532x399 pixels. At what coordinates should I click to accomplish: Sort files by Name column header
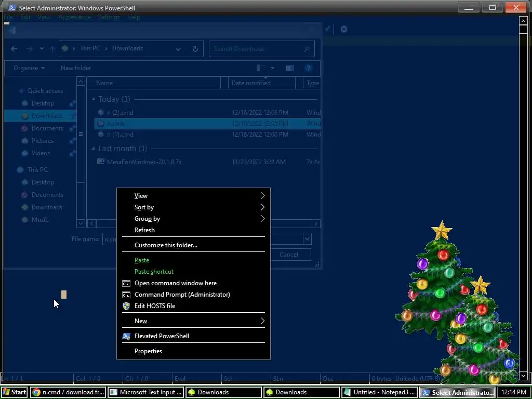(x=154, y=83)
